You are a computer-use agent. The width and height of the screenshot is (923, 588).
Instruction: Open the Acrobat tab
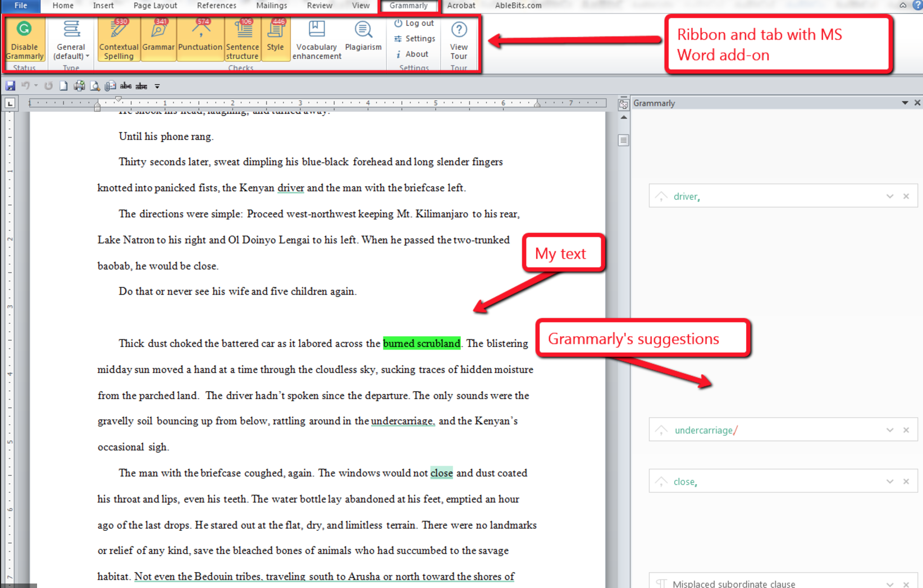pyautogui.click(x=461, y=6)
